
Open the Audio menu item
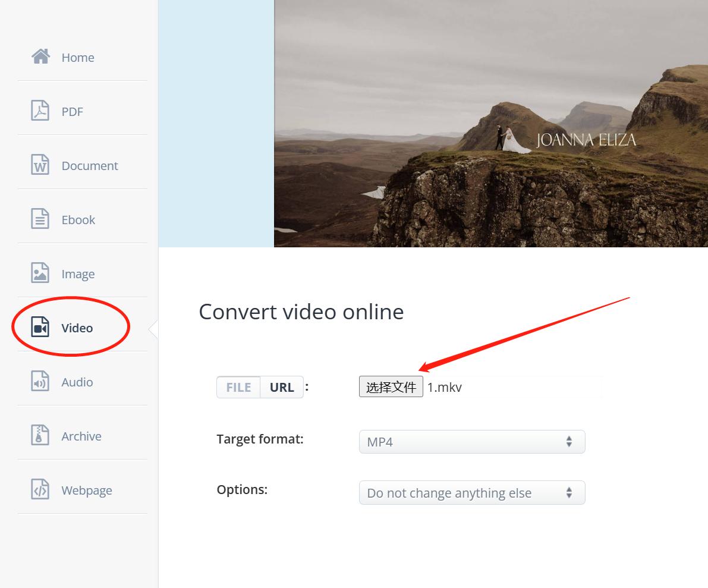tap(77, 382)
